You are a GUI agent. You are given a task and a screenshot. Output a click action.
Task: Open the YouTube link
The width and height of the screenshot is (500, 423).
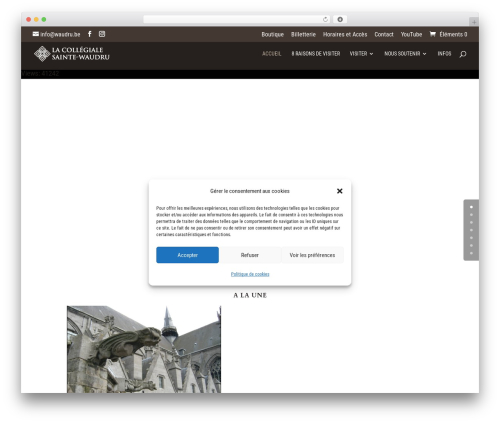point(411,34)
